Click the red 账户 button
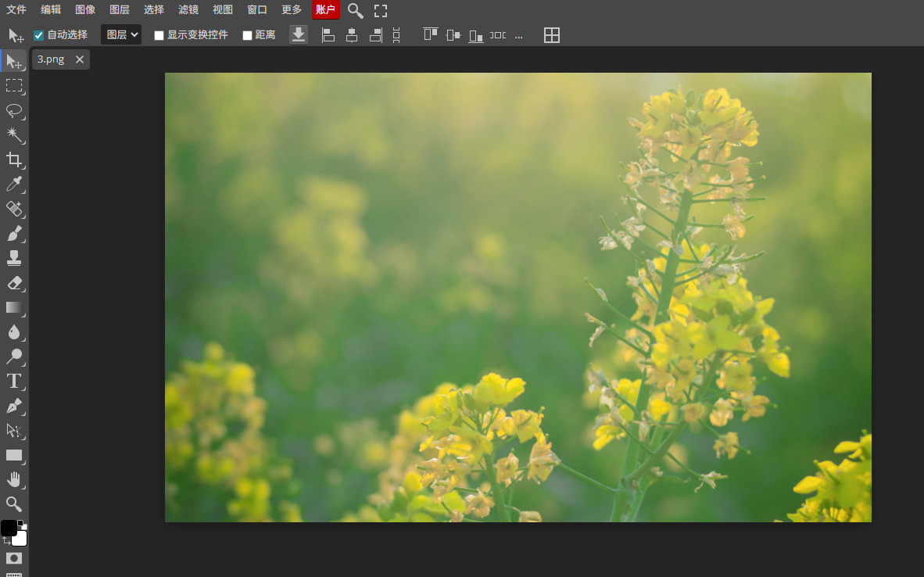This screenshot has width=924, height=577. (326, 10)
